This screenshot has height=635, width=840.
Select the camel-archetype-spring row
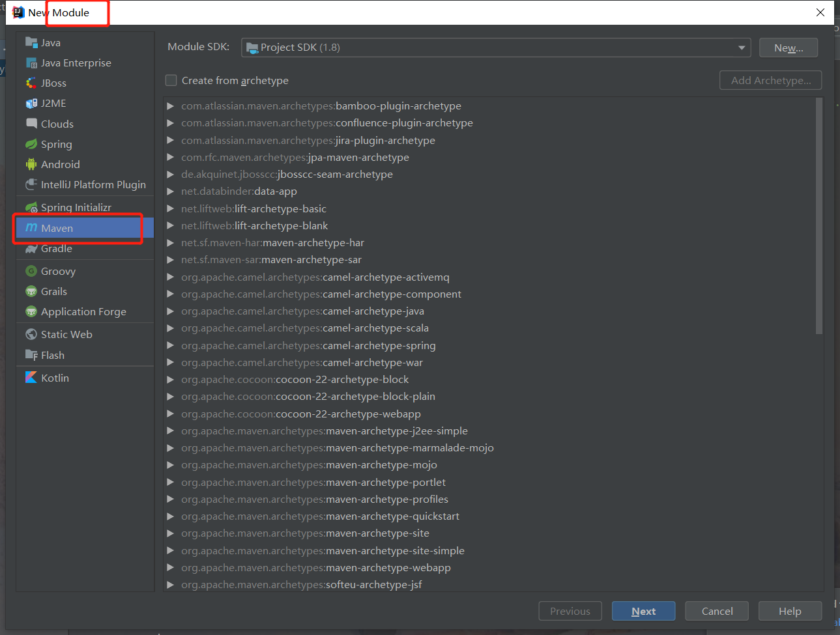pyautogui.click(x=489, y=345)
